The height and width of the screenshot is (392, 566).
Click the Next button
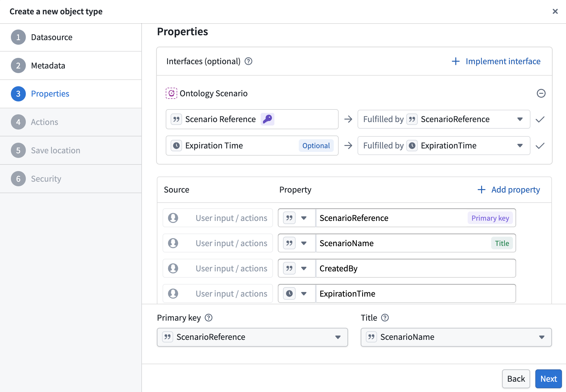pyautogui.click(x=549, y=379)
